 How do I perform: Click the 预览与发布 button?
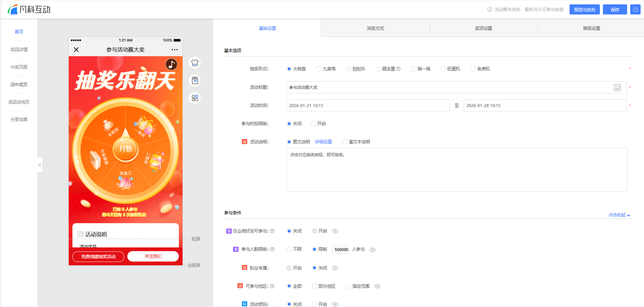[584, 9]
